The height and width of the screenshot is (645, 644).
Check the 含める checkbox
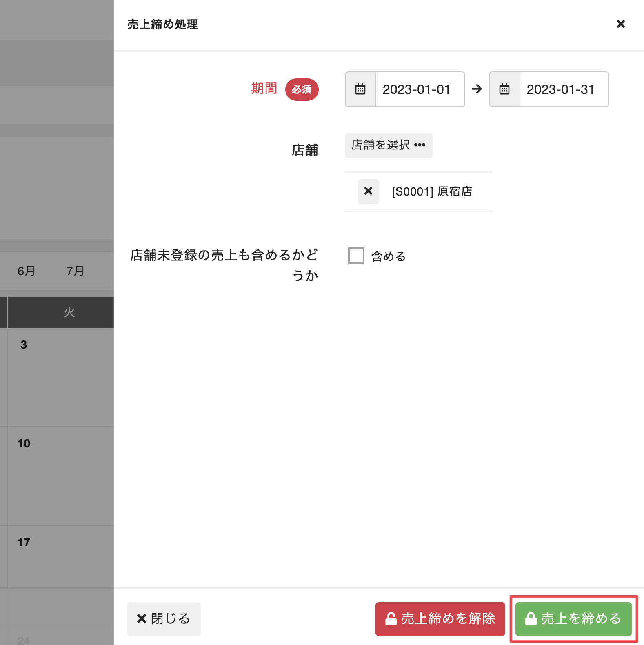356,256
